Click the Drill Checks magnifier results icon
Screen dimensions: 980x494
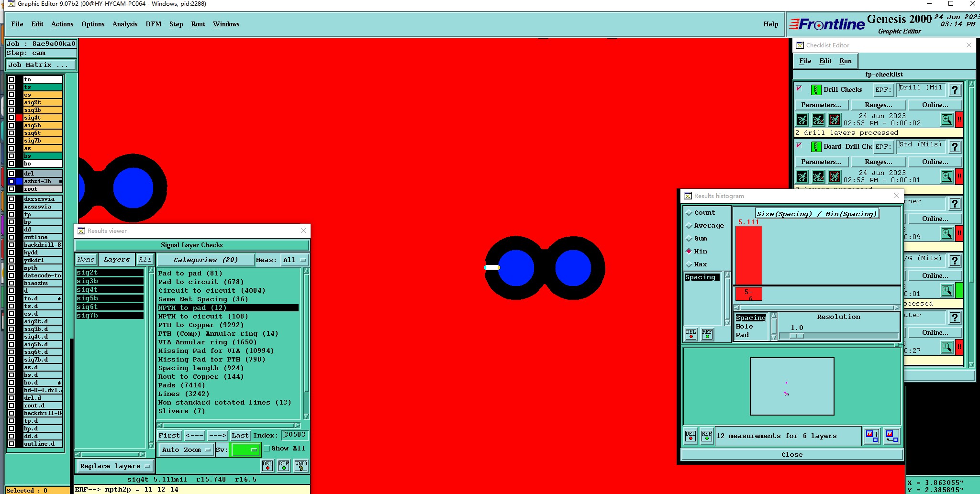(947, 120)
